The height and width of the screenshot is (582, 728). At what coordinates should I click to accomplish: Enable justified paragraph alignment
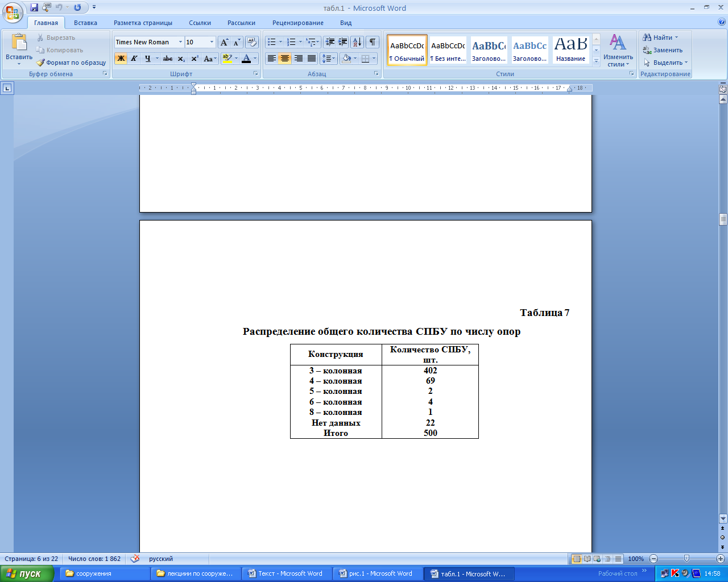click(x=312, y=59)
